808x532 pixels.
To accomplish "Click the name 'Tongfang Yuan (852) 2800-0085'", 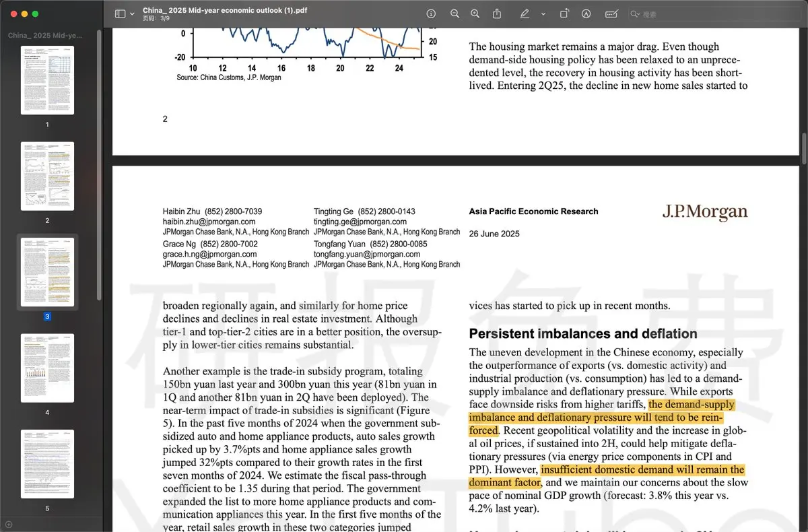I will pyautogui.click(x=370, y=244).
